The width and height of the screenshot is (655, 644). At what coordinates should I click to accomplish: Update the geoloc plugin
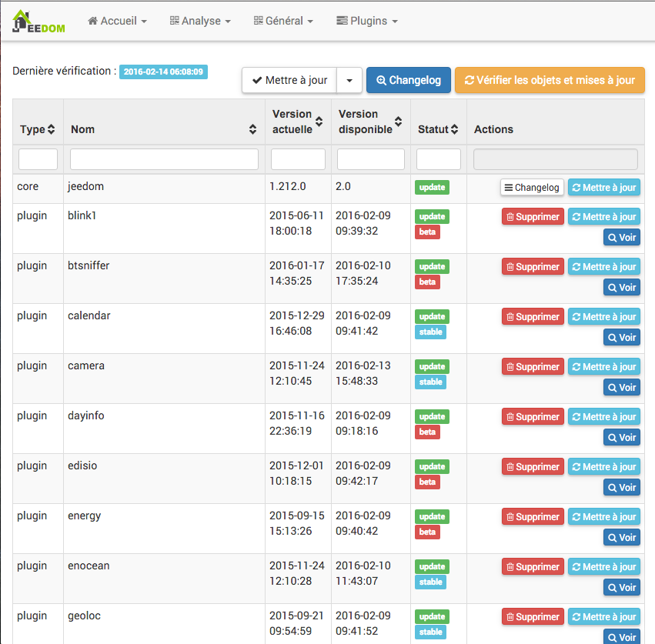(x=604, y=616)
